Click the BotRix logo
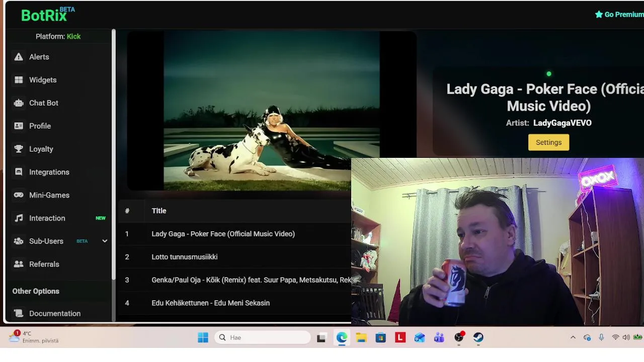Image resolution: width=644 pixels, height=362 pixels. tap(48, 15)
